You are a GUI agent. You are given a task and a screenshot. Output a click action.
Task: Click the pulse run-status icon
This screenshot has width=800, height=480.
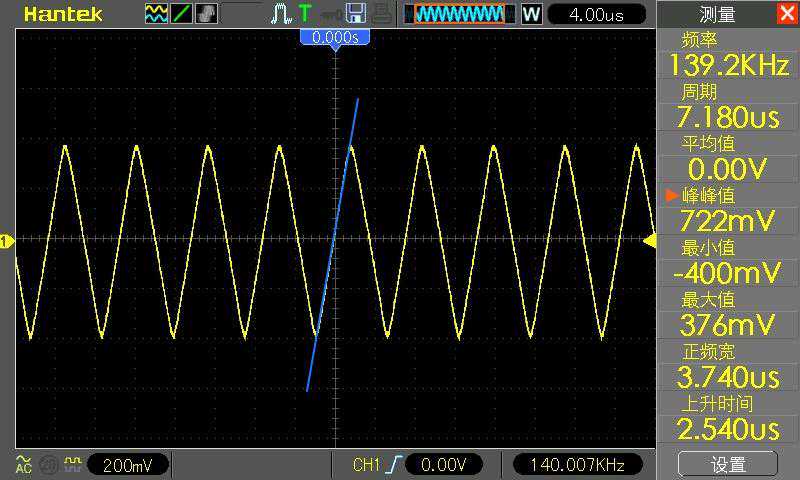[x=280, y=14]
